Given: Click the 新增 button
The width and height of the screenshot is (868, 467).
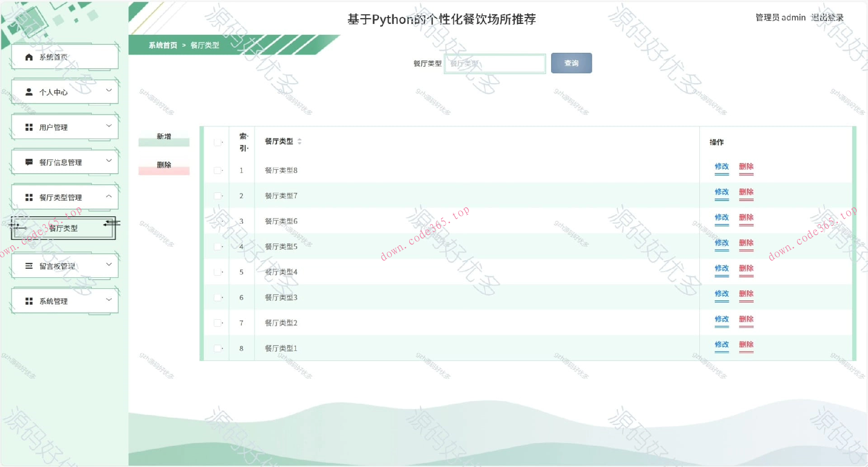Looking at the screenshot, I should (164, 137).
